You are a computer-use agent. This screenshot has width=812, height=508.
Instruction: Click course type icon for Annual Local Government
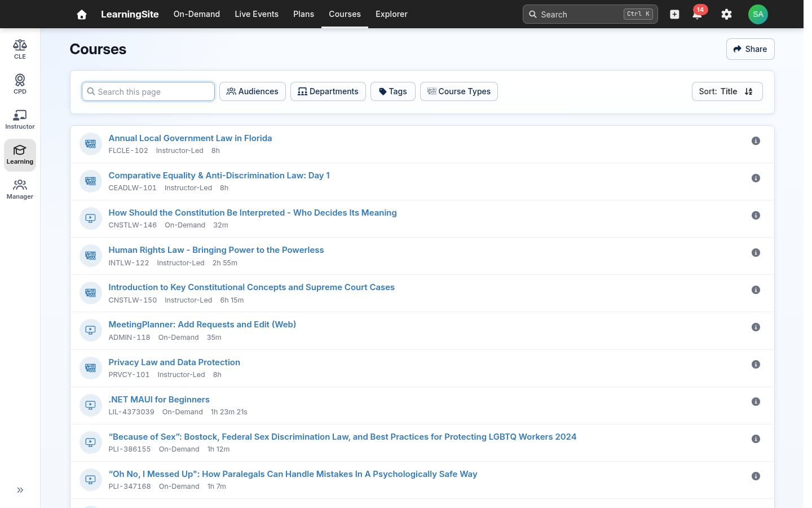coord(90,144)
